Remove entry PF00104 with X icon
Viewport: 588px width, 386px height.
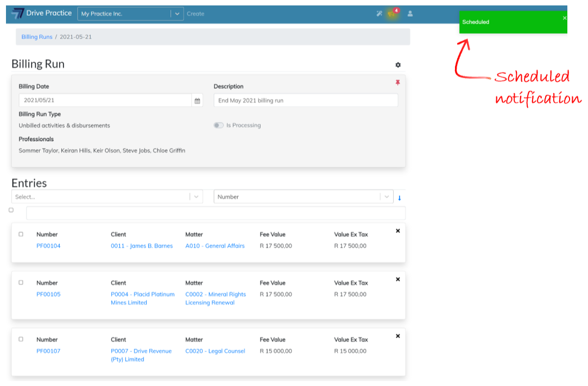397,231
